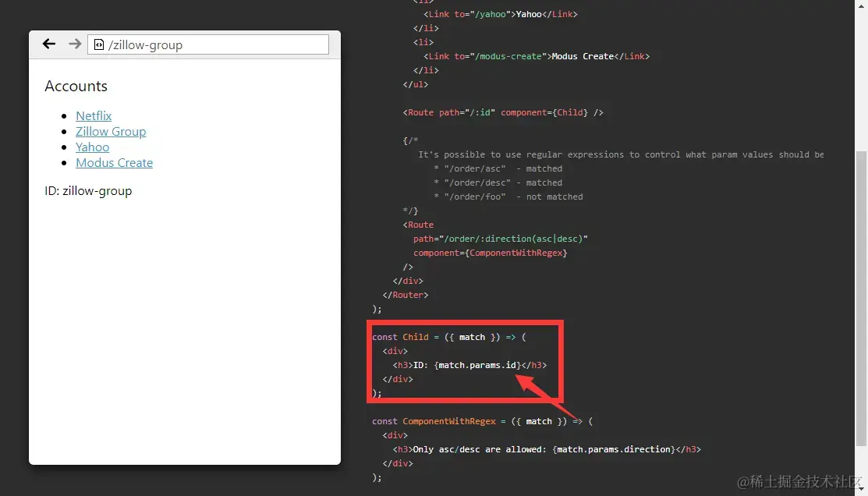The height and width of the screenshot is (496, 868).
Task: Click the 'const ComponentWithRegex' declaration line
Action: coord(482,421)
